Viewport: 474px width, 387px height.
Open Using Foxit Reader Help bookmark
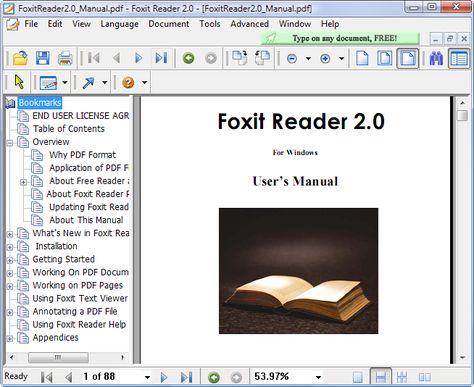coord(79,324)
